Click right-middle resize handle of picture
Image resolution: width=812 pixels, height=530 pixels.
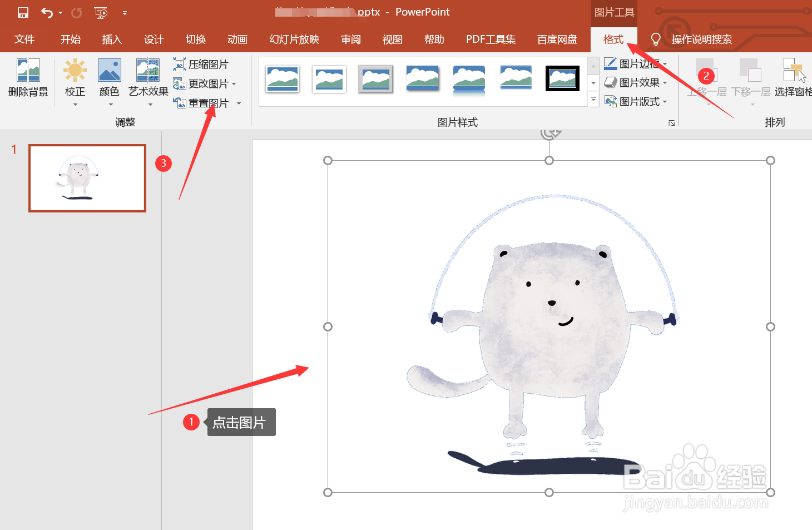[x=770, y=326]
